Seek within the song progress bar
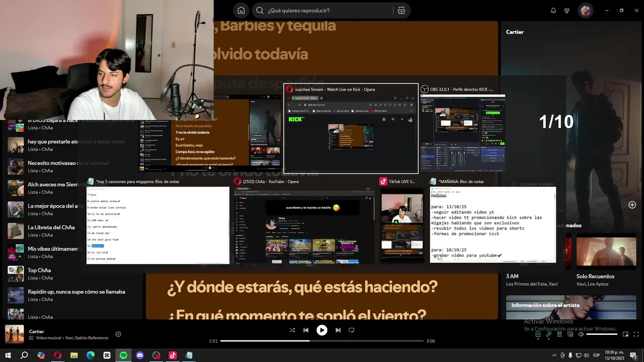 (322, 341)
